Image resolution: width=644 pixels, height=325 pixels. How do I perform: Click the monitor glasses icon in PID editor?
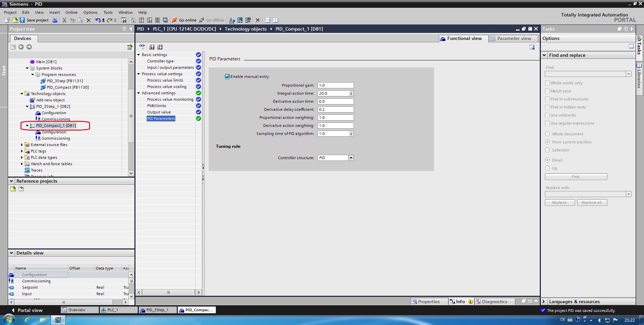coord(142,47)
